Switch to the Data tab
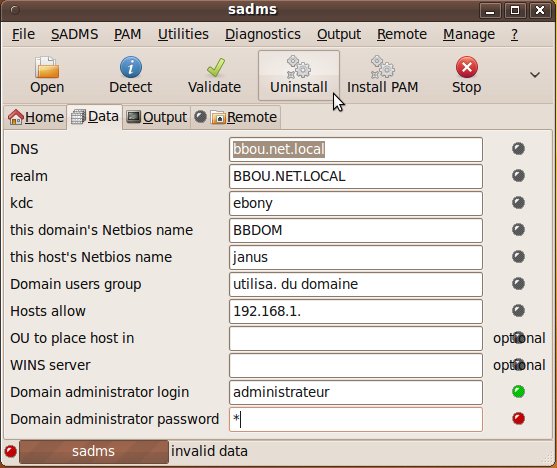 tap(95, 117)
